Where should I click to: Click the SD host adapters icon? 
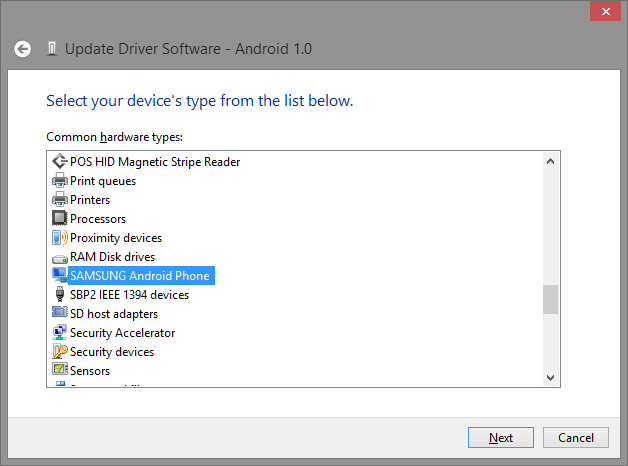(x=59, y=314)
